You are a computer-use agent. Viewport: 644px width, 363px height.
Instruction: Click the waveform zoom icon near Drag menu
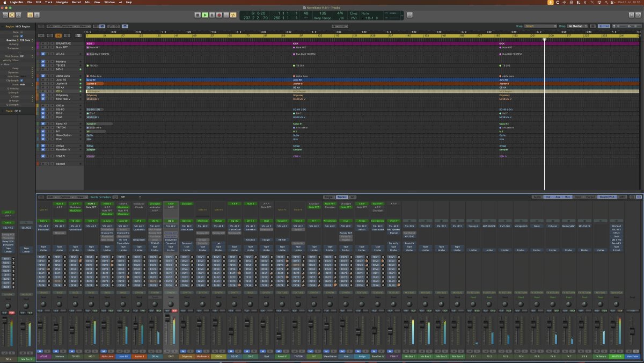593,26
